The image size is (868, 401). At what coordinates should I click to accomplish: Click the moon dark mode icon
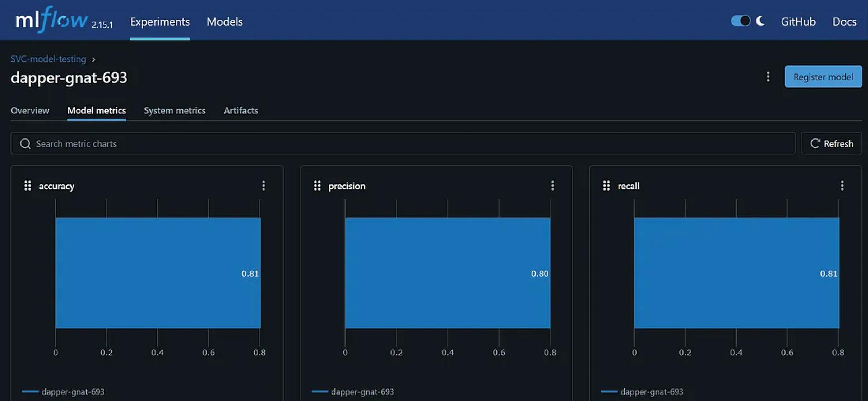click(x=761, y=21)
